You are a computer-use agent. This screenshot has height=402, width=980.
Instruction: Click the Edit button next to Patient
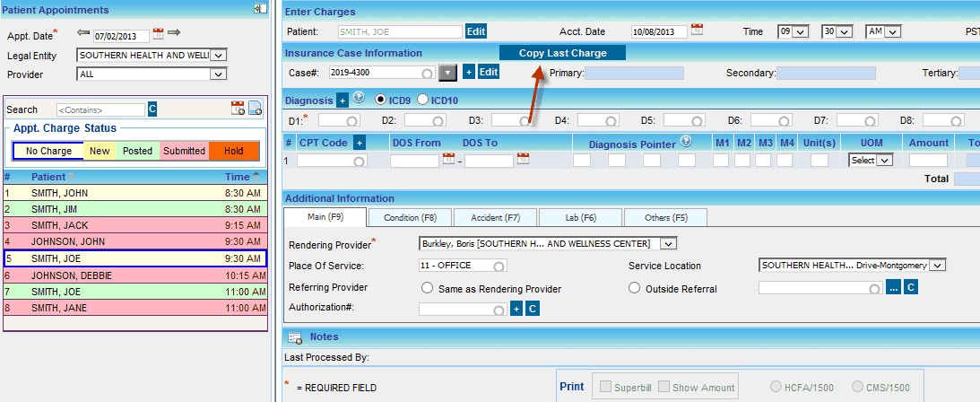pyautogui.click(x=476, y=31)
